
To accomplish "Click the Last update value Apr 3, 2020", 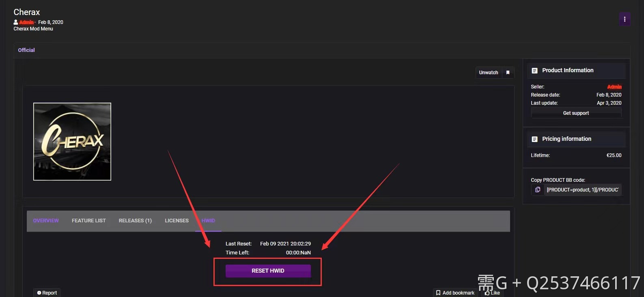I will [x=609, y=103].
